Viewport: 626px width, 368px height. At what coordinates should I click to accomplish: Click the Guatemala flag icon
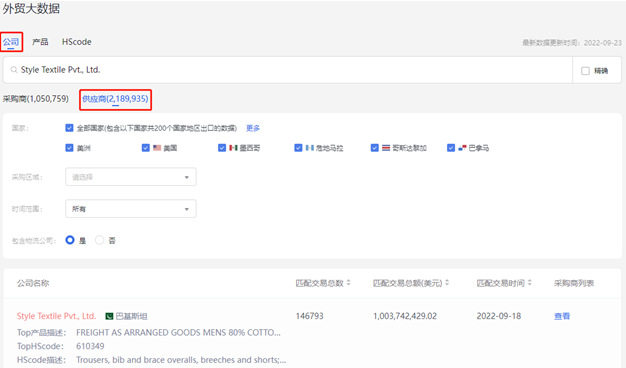(x=309, y=148)
